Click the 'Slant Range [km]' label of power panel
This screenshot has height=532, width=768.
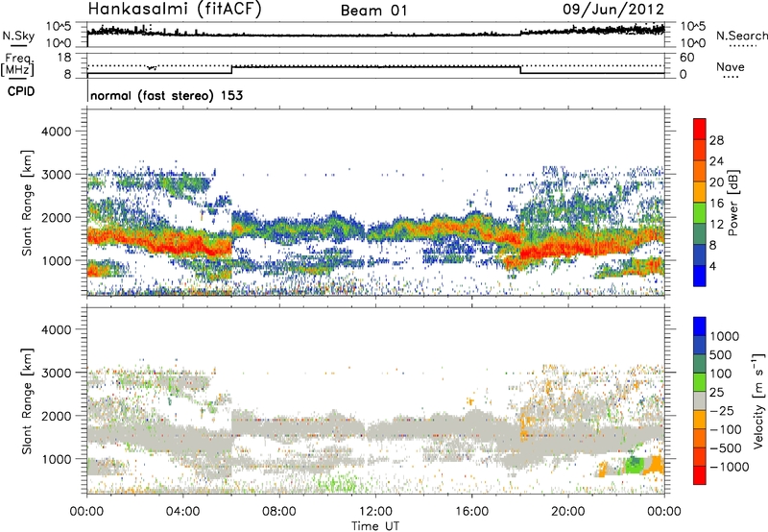tap(27, 203)
